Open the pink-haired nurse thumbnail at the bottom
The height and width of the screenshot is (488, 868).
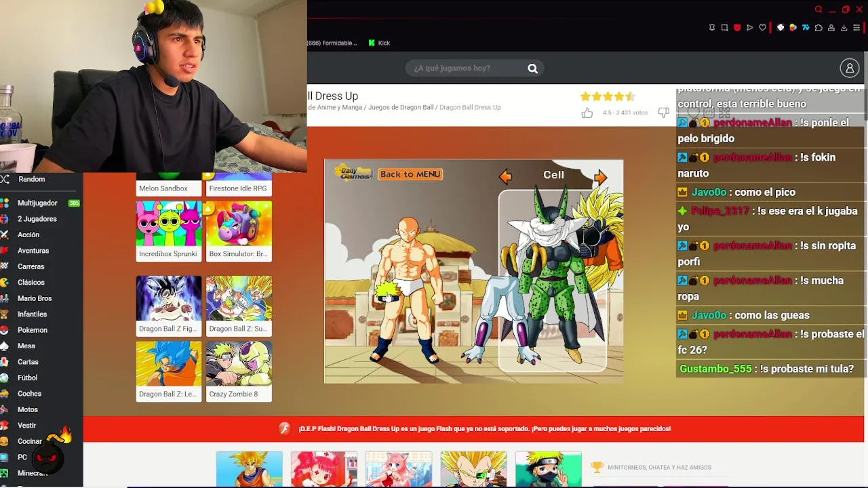pos(324,469)
